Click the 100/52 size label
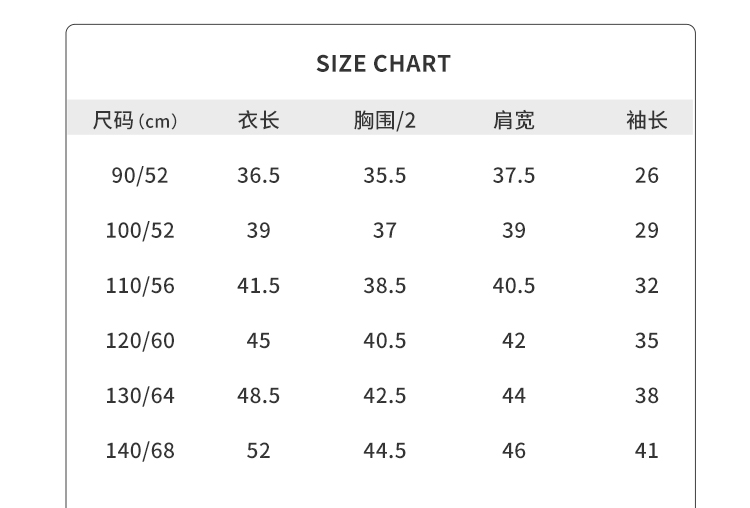The width and height of the screenshot is (750, 508). (140, 231)
